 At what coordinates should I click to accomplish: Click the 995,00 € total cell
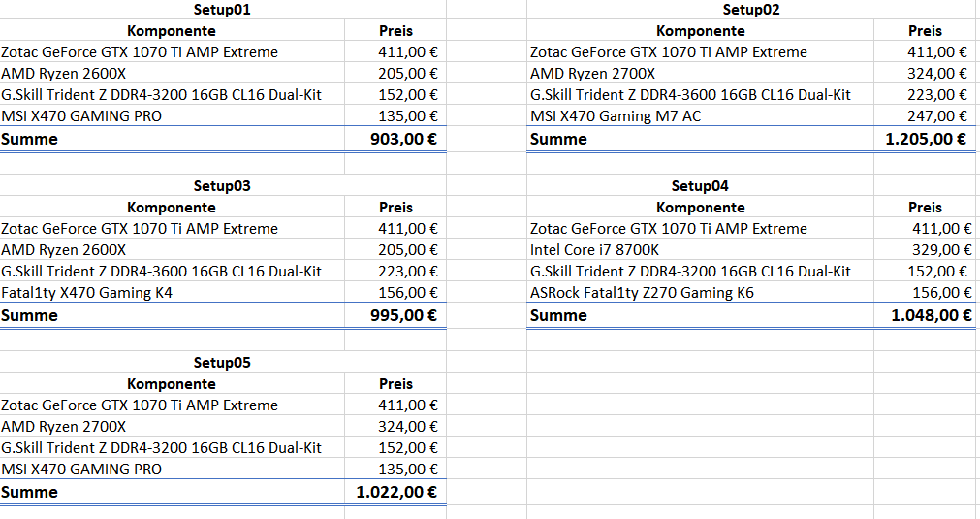click(395, 315)
